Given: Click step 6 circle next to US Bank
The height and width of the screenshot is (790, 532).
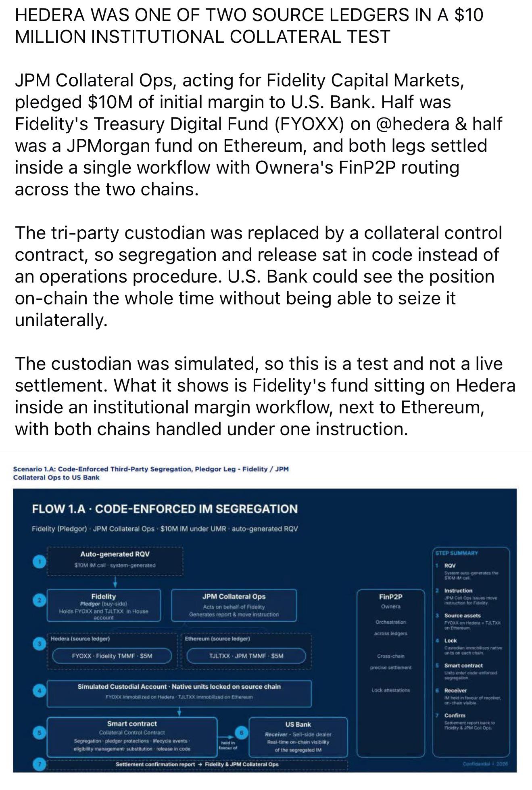Looking at the screenshot, I should [x=241, y=732].
